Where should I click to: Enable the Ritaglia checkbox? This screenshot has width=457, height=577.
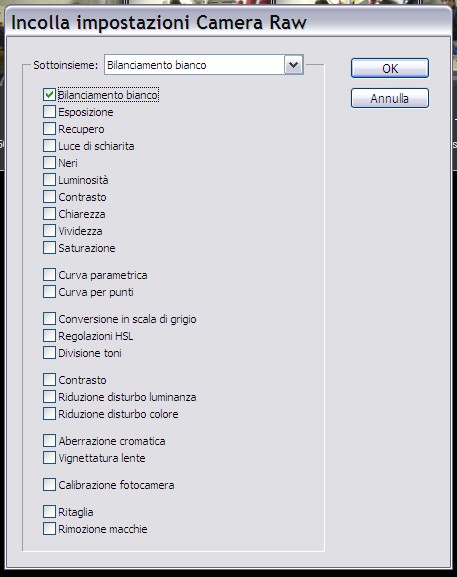coord(49,511)
